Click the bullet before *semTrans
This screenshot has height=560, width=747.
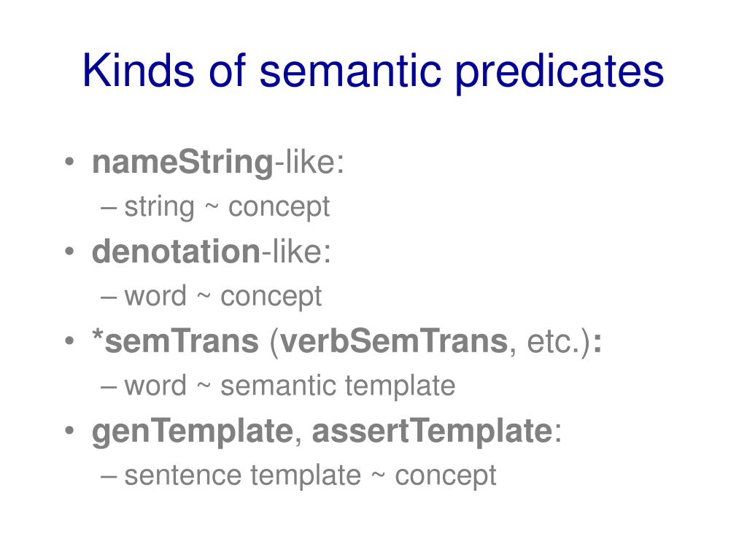pyautogui.click(x=69, y=341)
